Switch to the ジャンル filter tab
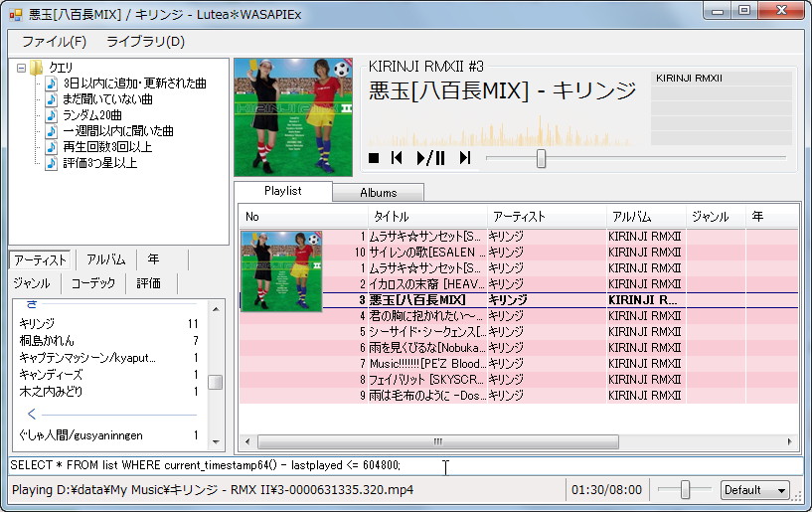Viewport: 812px width, 512px height. click(x=32, y=283)
